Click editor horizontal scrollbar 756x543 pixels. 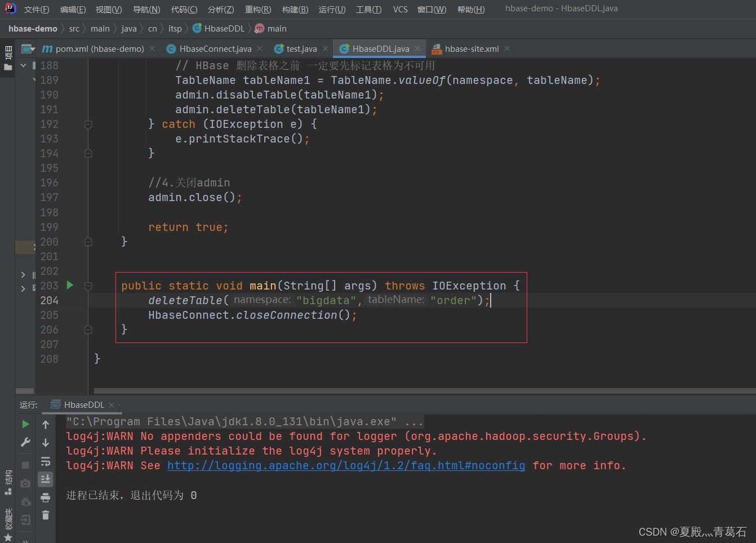pyautogui.click(x=425, y=390)
